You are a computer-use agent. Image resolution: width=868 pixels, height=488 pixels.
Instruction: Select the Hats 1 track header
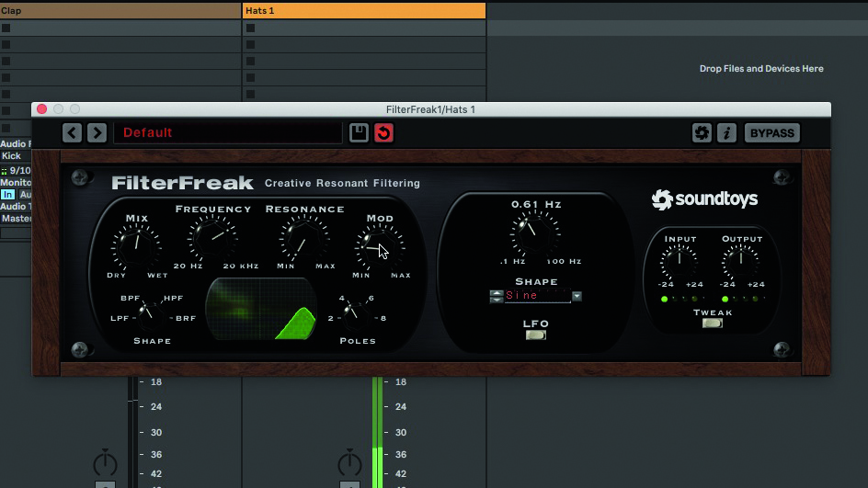pos(364,10)
